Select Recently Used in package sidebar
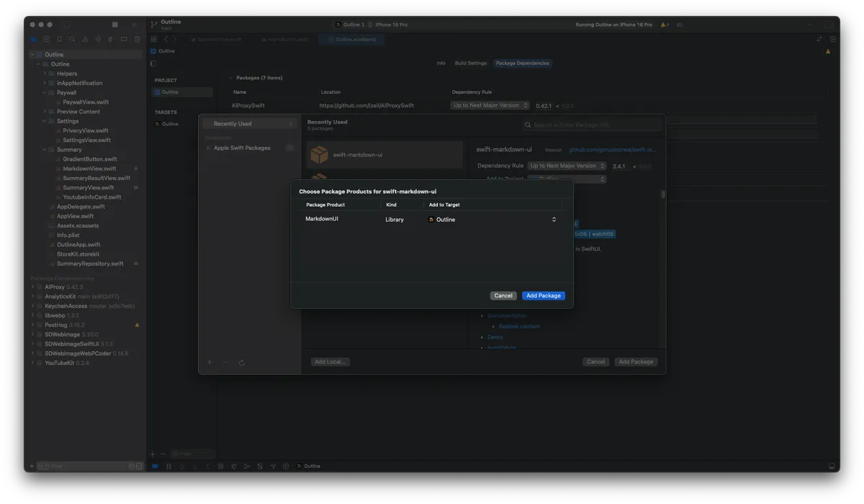This screenshot has width=864, height=504. click(249, 124)
